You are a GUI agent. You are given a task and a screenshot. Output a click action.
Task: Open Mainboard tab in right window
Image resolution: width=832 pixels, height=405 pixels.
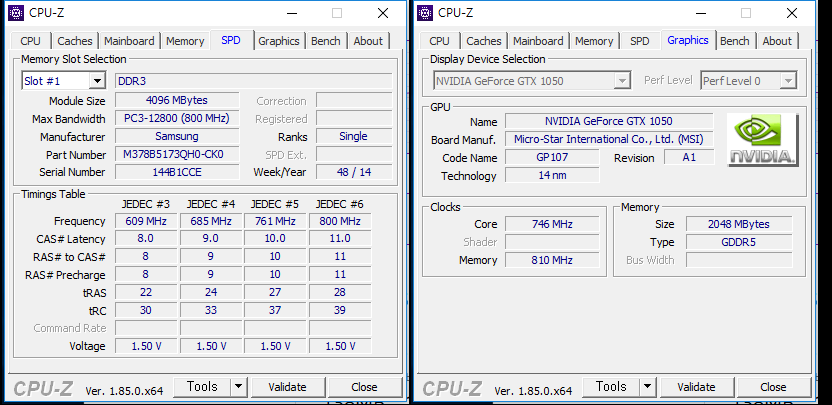[538, 41]
